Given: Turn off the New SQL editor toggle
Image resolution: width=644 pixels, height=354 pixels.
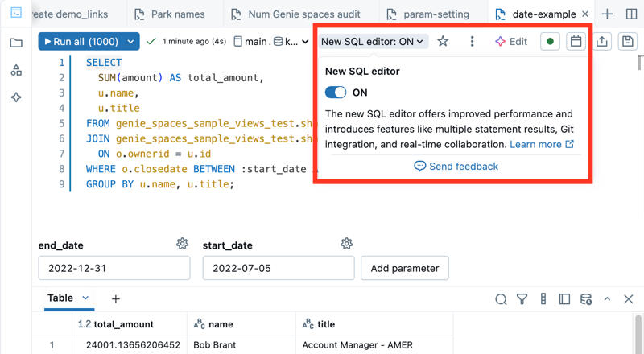Looking at the screenshot, I should (336, 93).
